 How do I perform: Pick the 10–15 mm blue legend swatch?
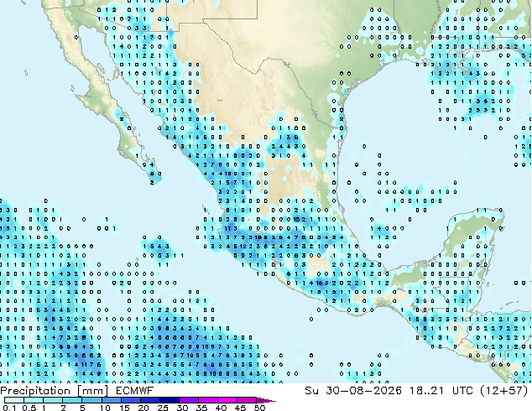coord(111,400)
